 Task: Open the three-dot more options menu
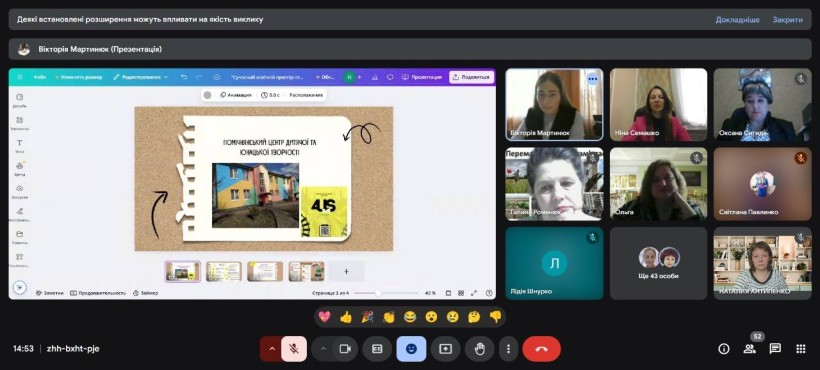point(508,349)
